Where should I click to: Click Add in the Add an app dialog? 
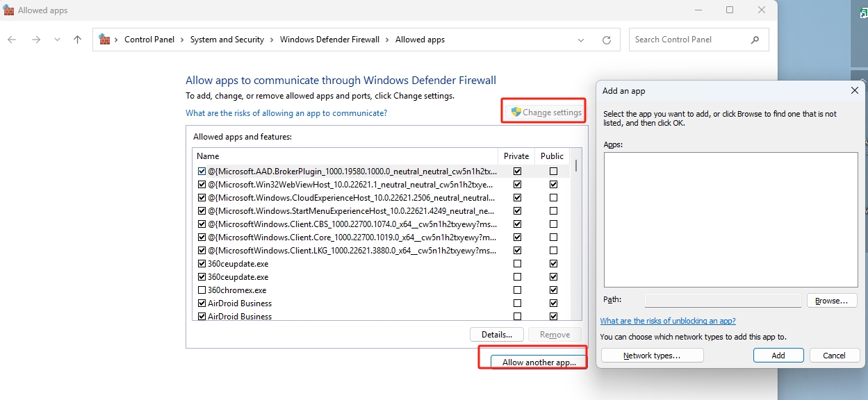[778, 356]
